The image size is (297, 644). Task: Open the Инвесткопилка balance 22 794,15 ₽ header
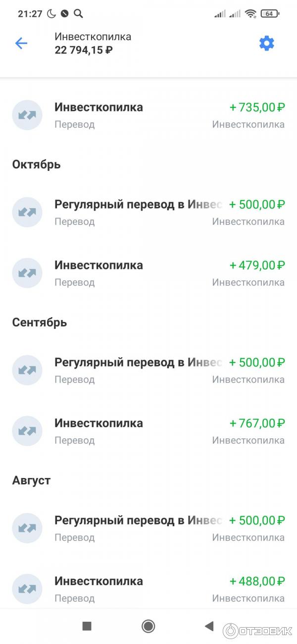pyautogui.click(x=92, y=43)
